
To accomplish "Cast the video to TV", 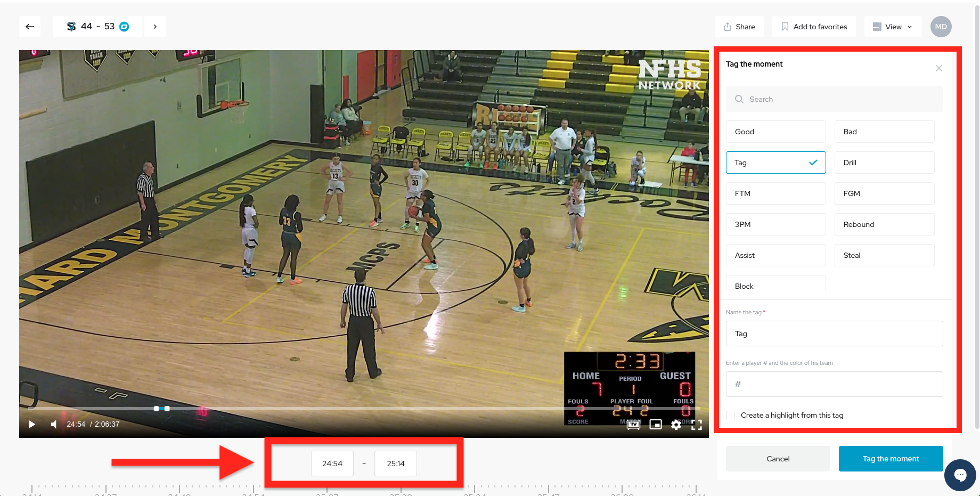I will [633, 425].
